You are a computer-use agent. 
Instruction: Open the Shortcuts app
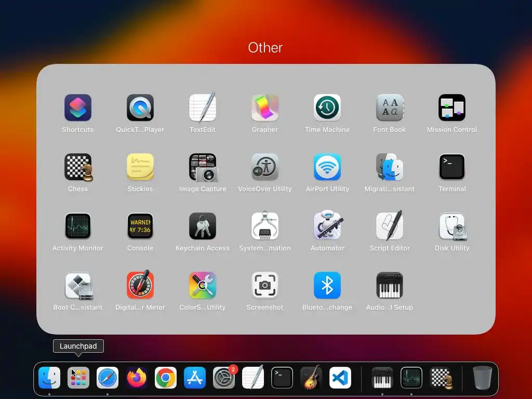(78, 108)
